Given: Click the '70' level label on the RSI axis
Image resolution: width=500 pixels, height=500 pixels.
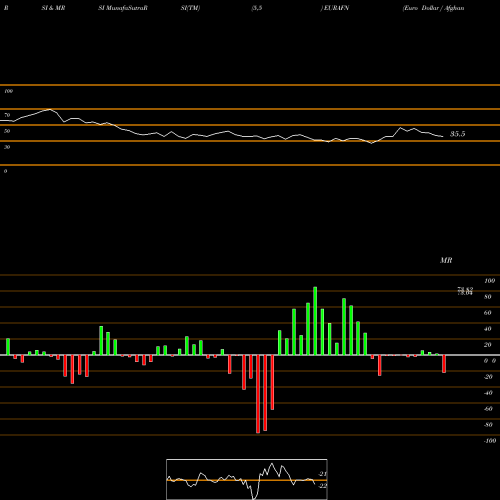Looking at the screenshot, I should click(7, 115).
